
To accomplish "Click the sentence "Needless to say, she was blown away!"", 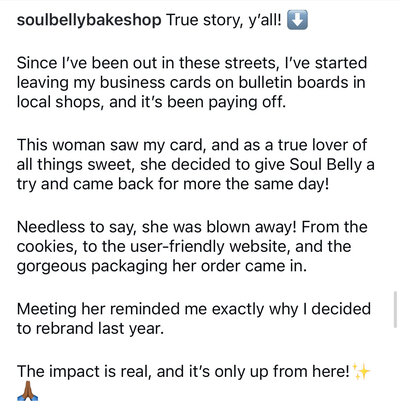I will coord(157,227).
